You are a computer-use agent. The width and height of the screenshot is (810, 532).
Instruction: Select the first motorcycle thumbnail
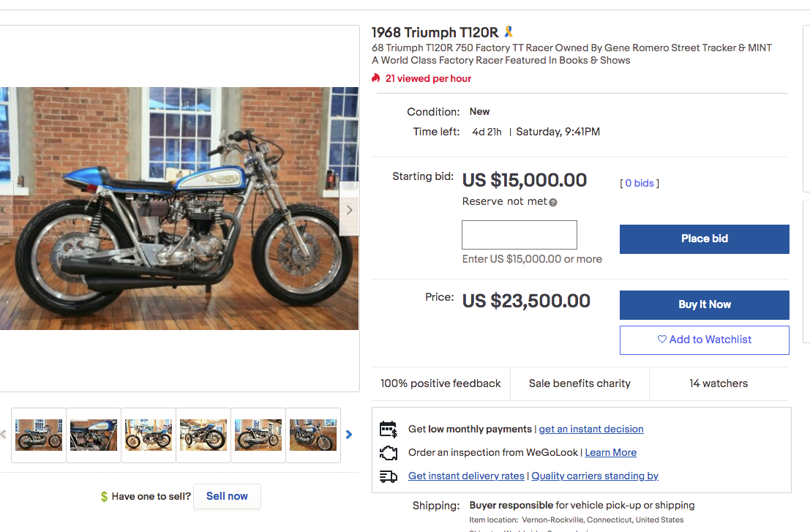[39, 435]
